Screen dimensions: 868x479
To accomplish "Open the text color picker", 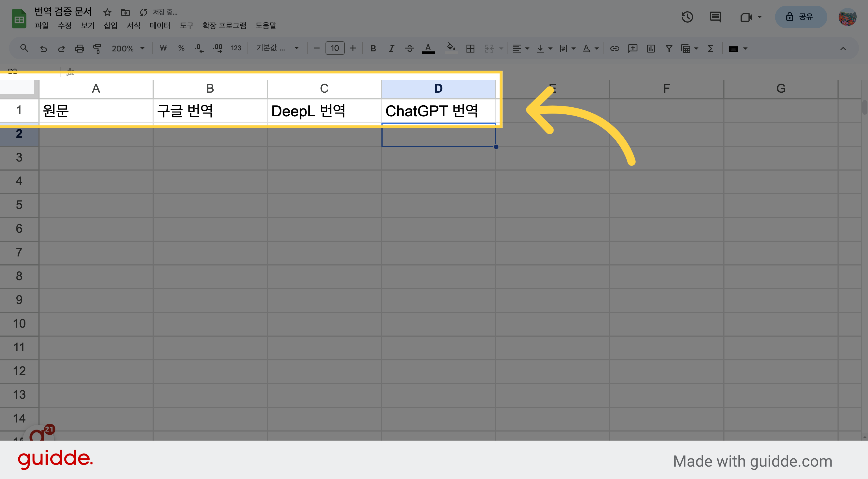I will (x=428, y=49).
